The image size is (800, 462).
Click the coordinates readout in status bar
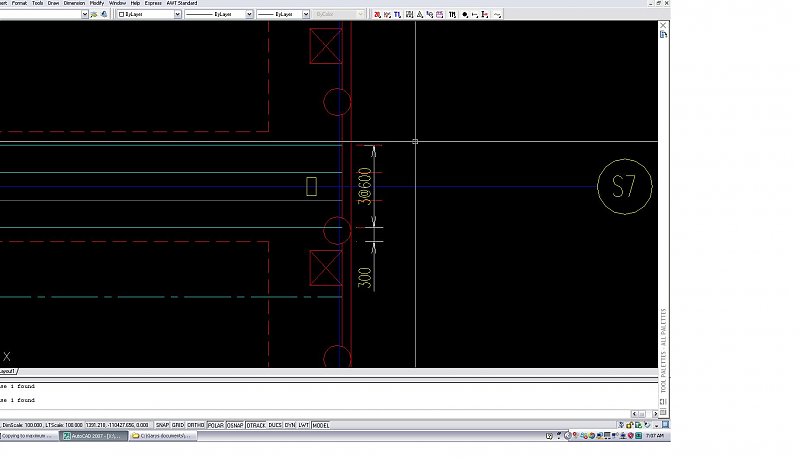117,425
